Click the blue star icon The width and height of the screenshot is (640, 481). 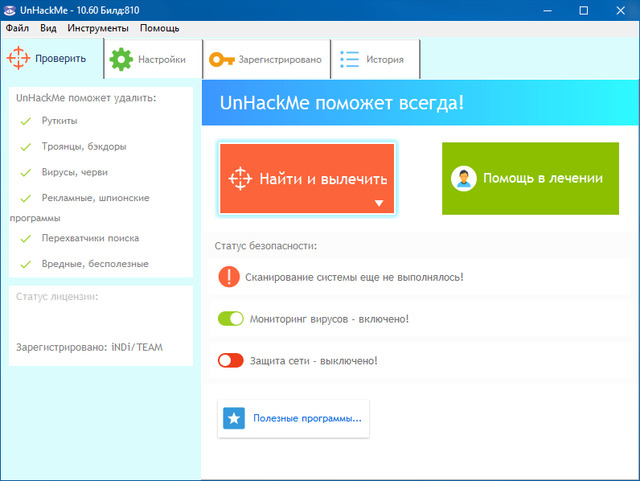pyautogui.click(x=234, y=418)
